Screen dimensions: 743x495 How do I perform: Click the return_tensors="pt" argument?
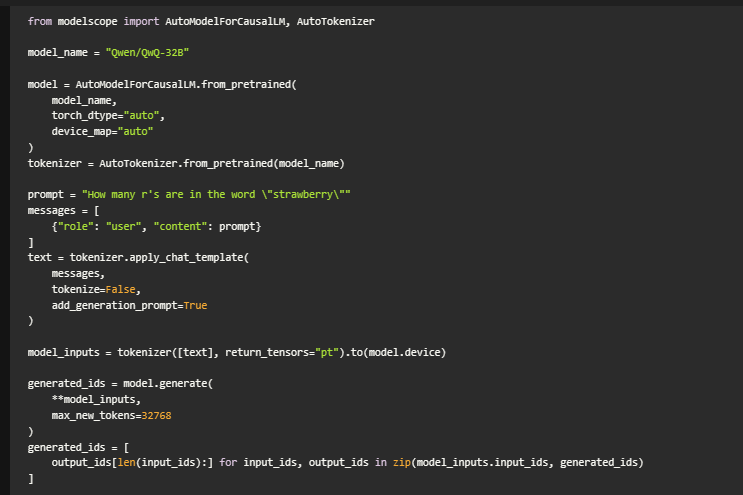(x=282, y=352)
